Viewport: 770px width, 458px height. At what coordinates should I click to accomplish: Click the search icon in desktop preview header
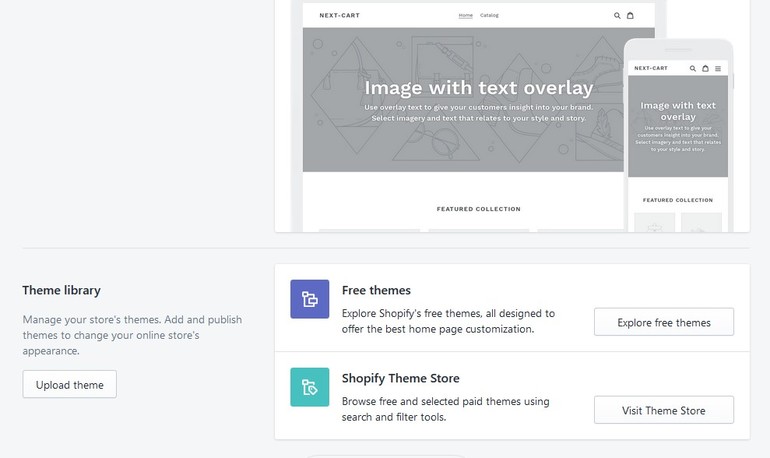coord(617,16)
